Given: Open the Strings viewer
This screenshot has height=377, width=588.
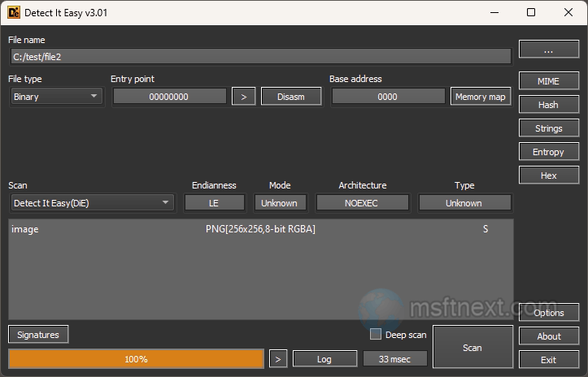Looking at the screenshot, I should click(549, 128).
